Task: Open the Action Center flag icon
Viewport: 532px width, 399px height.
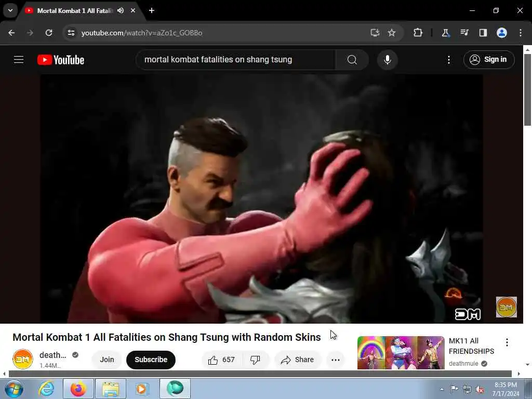Action: point(454,389)
